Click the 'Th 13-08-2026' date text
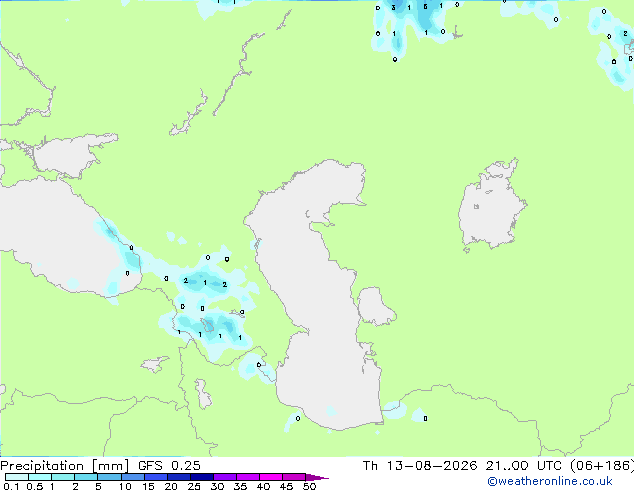 (420, 466)
